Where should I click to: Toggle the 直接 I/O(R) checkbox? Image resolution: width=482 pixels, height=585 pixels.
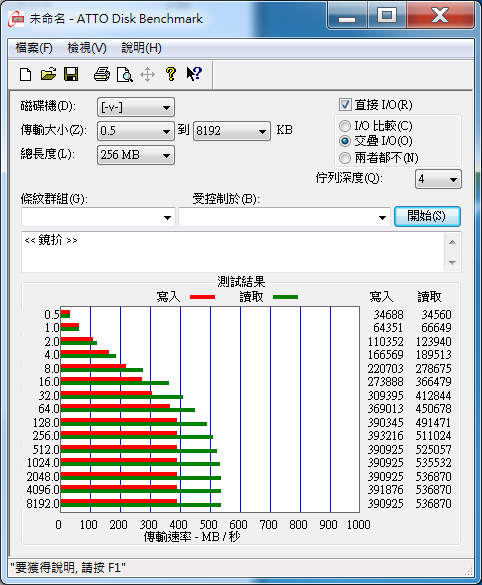coord(345,104)
